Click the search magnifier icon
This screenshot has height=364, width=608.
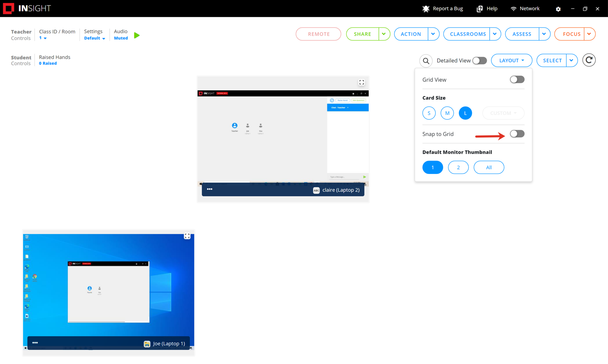point(426,61)
